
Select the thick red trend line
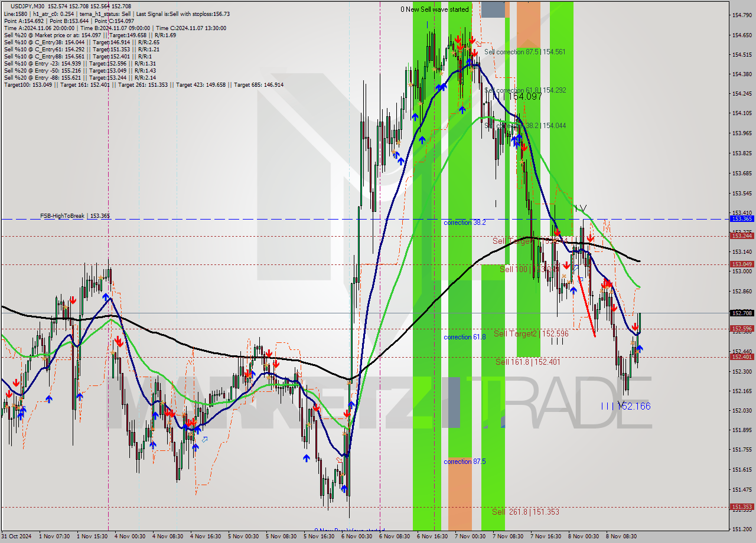coord(586,307)
